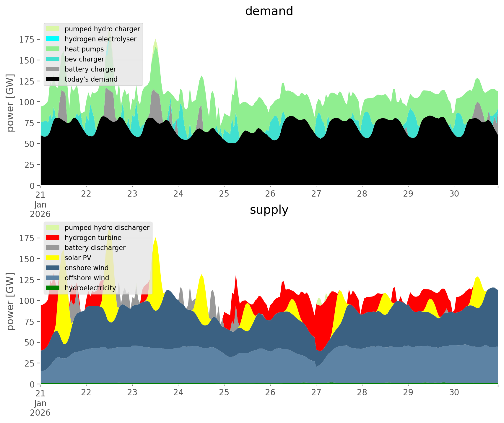The image size is (504, 423).
Task: Click the onshore wind legend swatch
Action: (x=53, y=268)
